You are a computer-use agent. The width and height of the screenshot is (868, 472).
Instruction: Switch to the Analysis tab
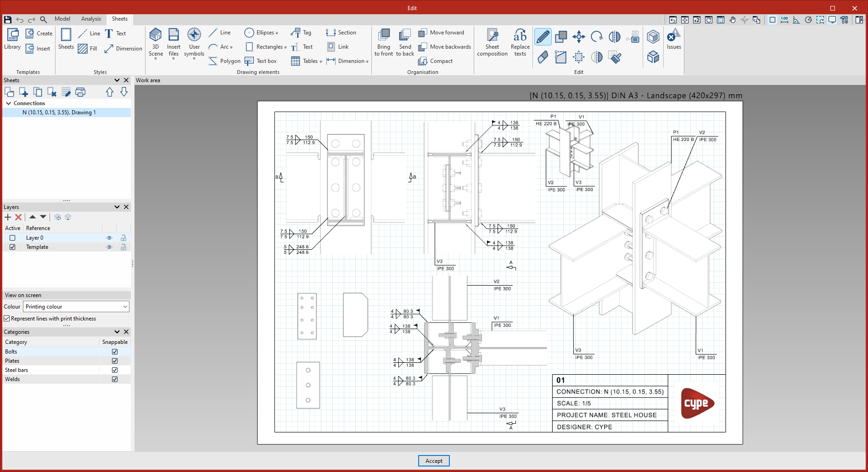click(91, 19)
